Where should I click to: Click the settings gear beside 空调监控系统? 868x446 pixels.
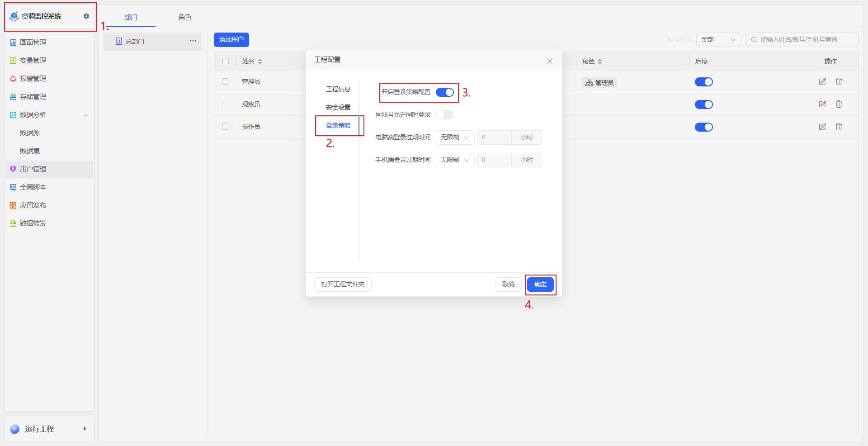(86, 16)
